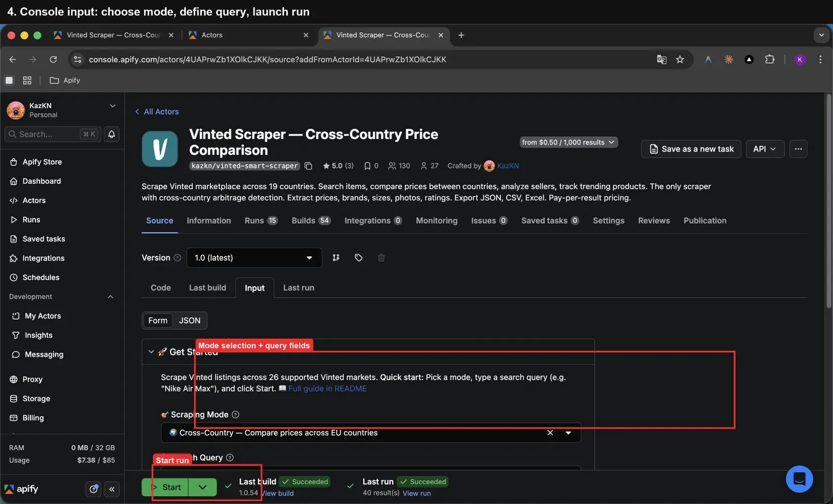833x504 pixels.
Task: Open the Monitoring tab
Action: pos(436,221)
